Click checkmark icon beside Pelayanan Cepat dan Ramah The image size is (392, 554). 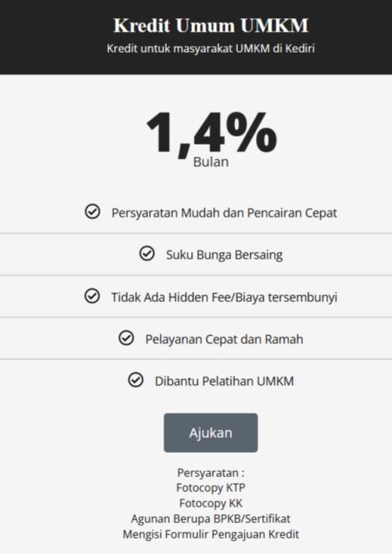tap(126, 338)
